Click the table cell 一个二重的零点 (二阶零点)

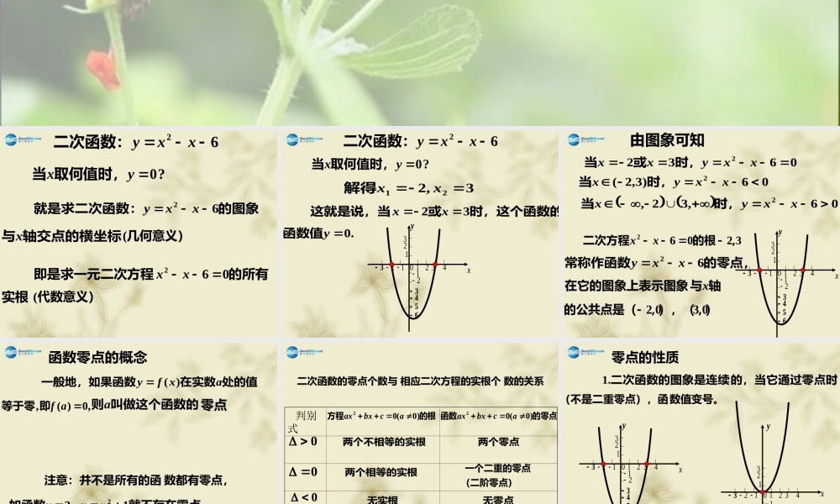pyautogui.click(x=497, y=475)
